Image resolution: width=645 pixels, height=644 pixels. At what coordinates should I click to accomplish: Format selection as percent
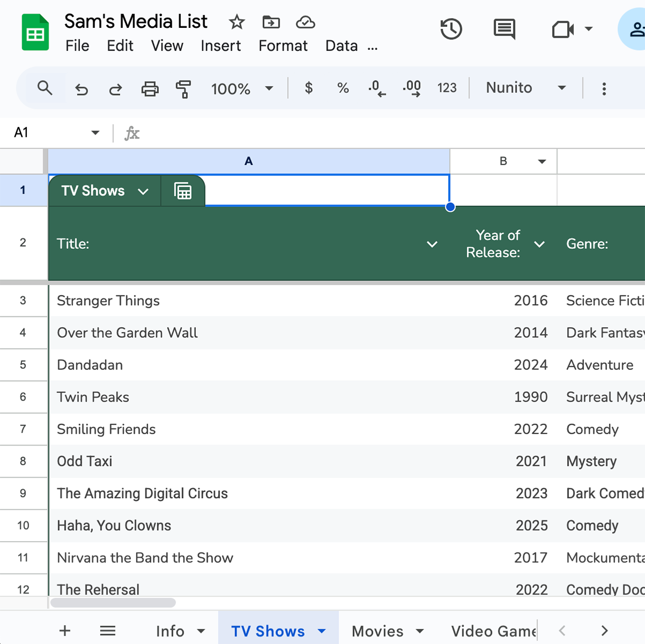(x=343, y=88)
